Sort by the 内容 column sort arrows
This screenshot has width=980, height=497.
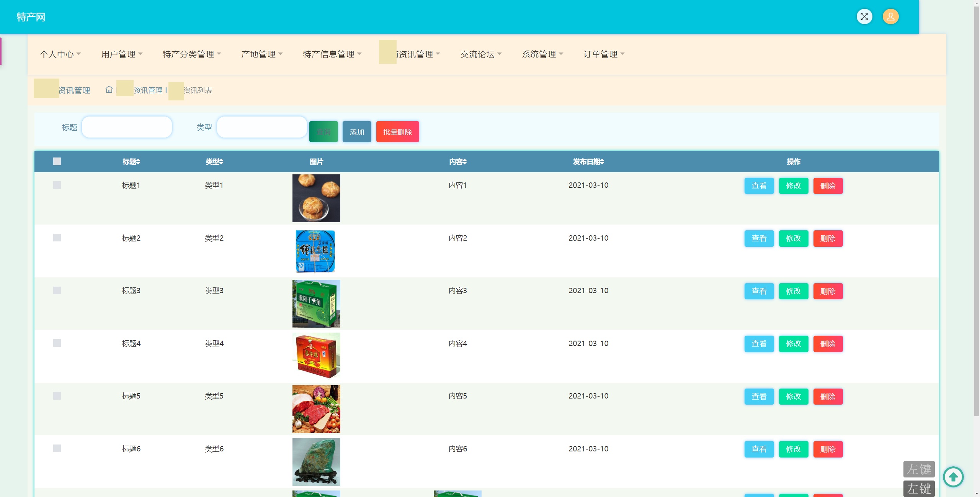click(465, 162)
